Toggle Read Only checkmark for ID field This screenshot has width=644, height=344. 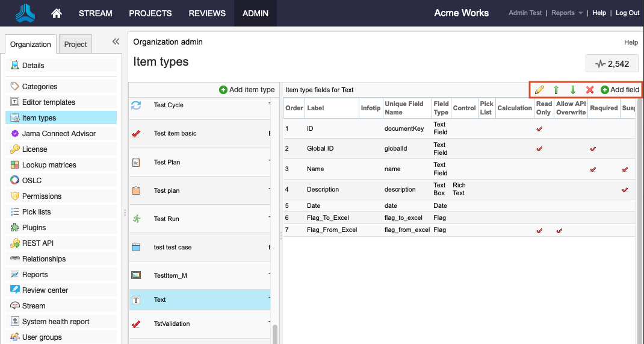tap(539, 129)
